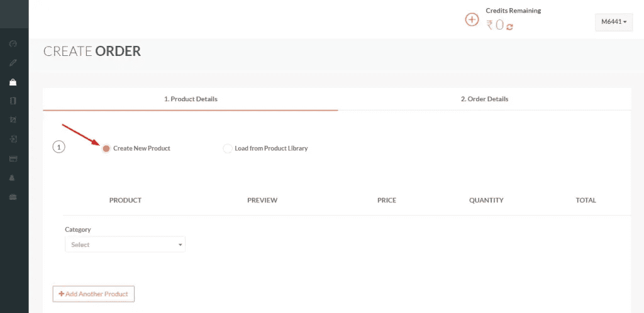Click the phone device icon in sidebar

tap(13, 101)
